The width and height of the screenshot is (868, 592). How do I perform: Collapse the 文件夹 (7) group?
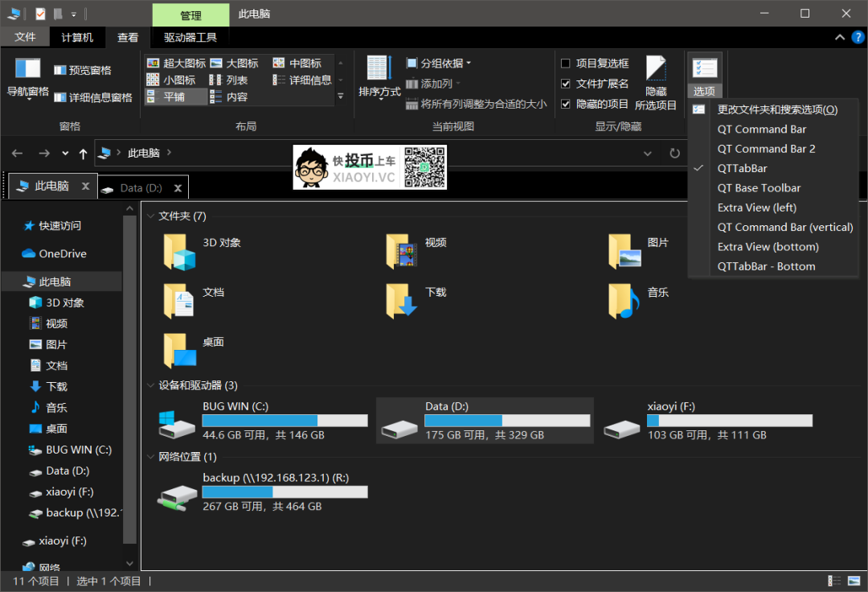[x=150, y=216]
